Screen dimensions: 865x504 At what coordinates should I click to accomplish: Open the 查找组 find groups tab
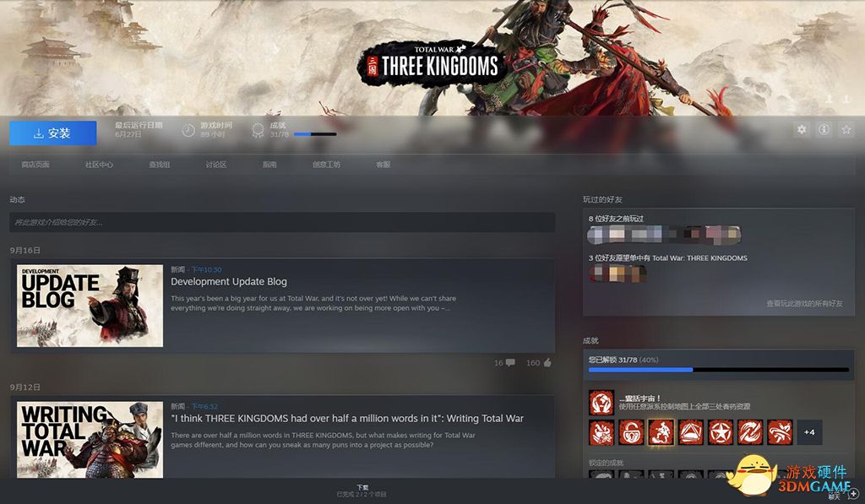159,165
